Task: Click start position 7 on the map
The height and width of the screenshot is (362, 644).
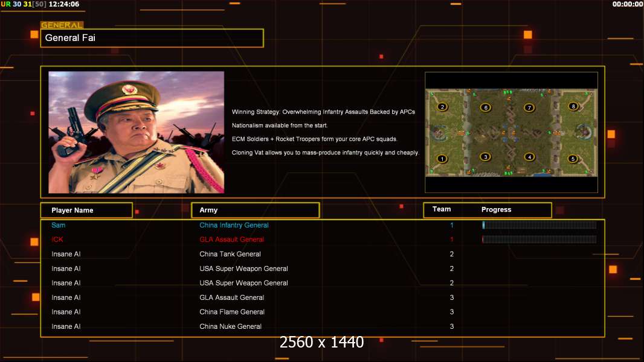Action: click(529, 108)
